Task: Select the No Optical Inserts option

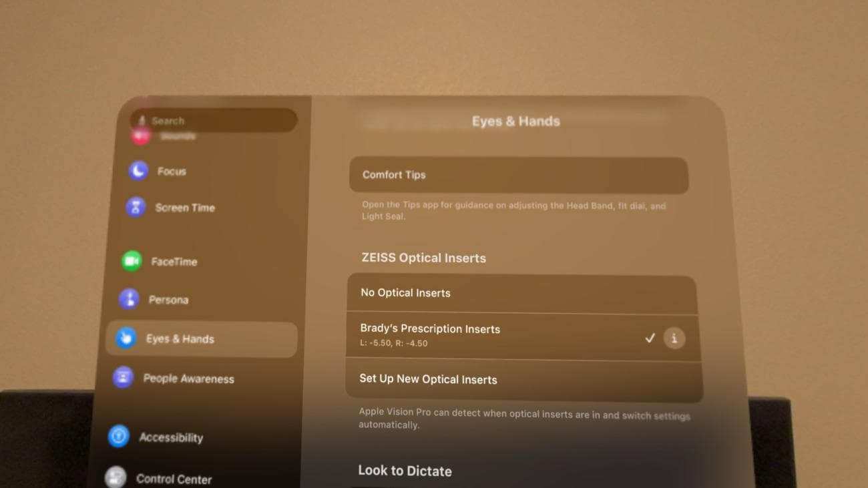Action: pyautogui.click(x=405, y=293)
